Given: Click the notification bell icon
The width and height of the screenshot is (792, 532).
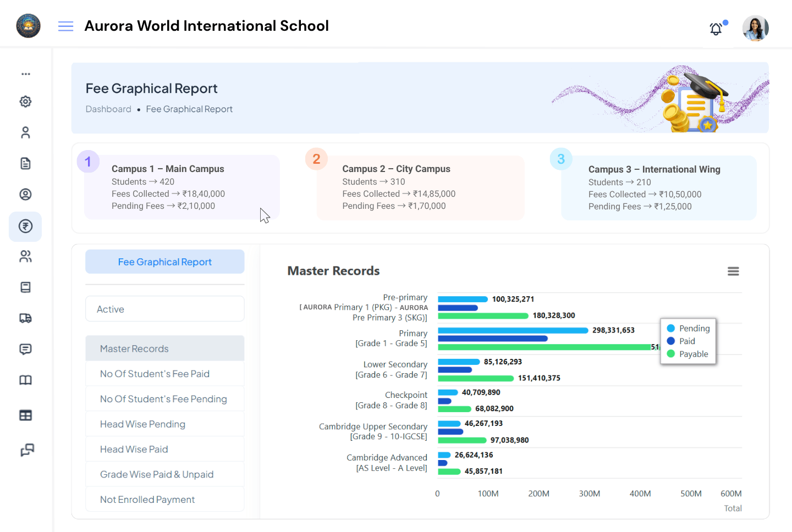Looking at the screenshot, I should (x=716, y=29).
